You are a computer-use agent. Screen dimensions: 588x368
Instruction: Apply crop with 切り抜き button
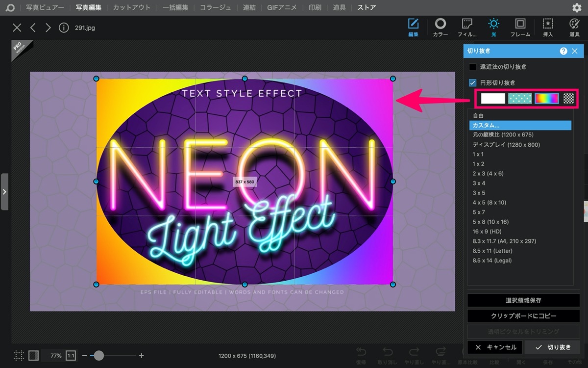coord(552,347)
